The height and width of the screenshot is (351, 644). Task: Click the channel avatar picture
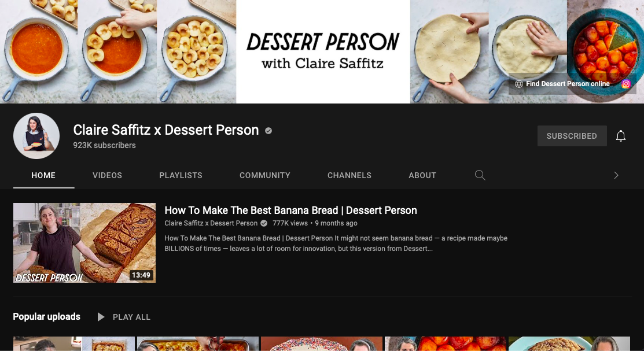click(x=36, y=136)
